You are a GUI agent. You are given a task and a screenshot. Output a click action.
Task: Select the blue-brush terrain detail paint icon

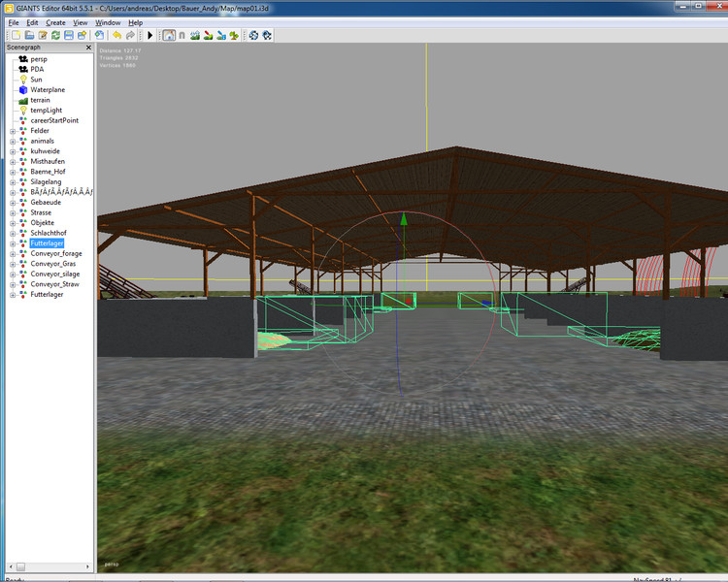tap(221, 35)
